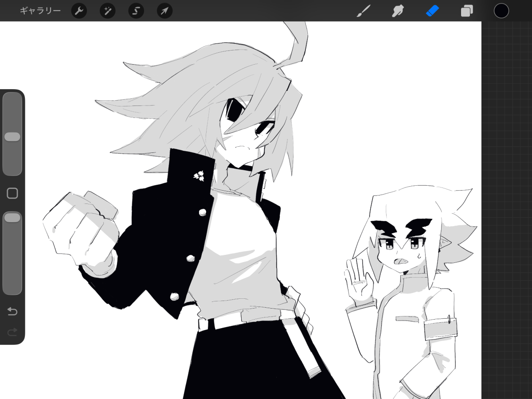Activate the Transform arrow tool
Screen dimensions: 532x399
[x=164, y=11]
